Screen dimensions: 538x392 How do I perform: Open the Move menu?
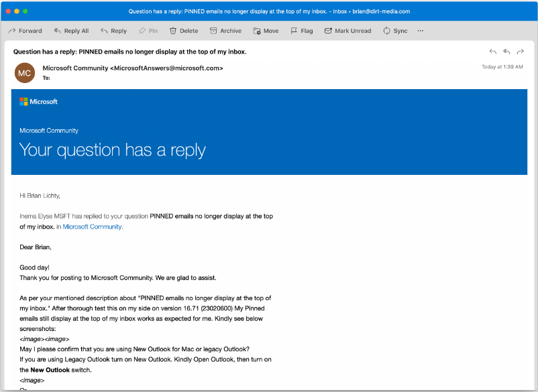pos(266,31)
